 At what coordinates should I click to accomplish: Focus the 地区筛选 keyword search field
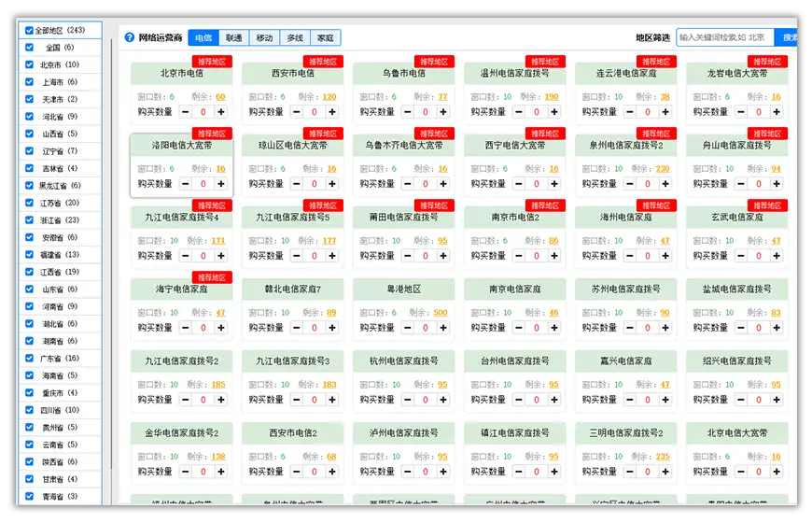(725, 38)
